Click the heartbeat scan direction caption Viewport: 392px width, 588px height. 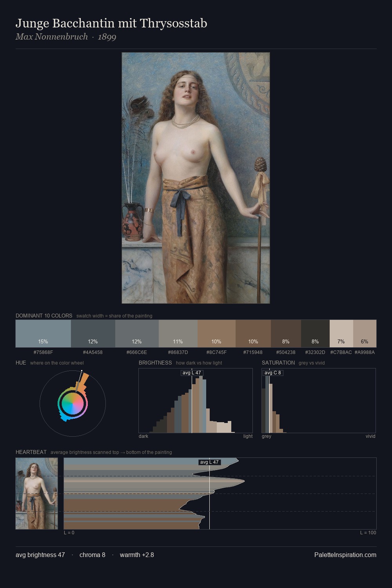tap(111, 452)
